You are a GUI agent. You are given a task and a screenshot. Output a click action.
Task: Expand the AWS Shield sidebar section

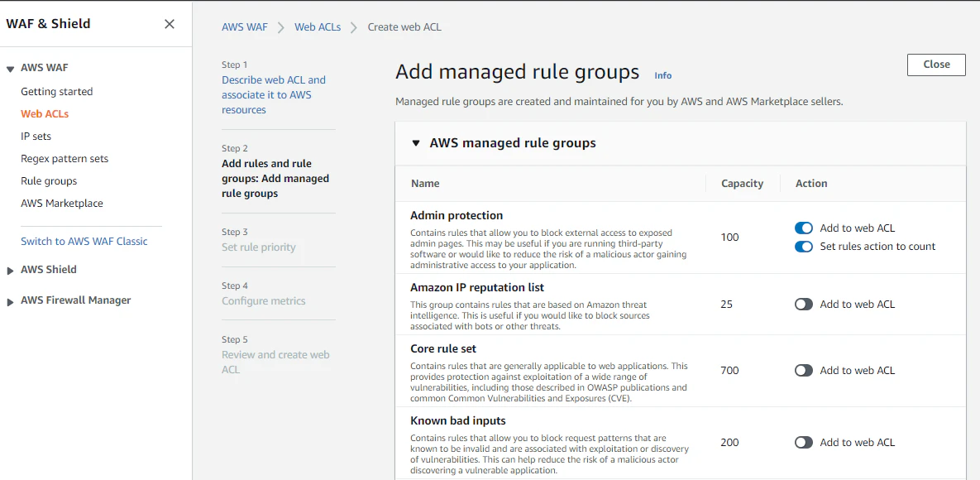(x=10, y=271)
